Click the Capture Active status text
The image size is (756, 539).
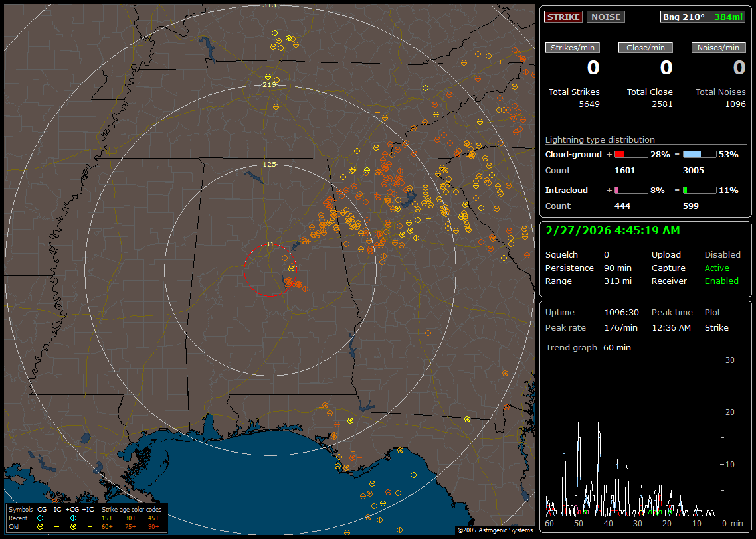[x=717, y=268]
